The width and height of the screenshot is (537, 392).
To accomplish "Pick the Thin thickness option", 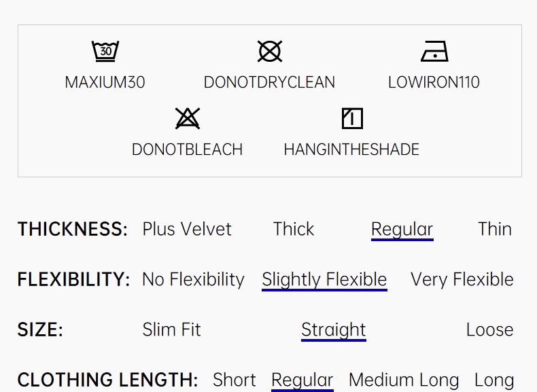I will 494,229.
